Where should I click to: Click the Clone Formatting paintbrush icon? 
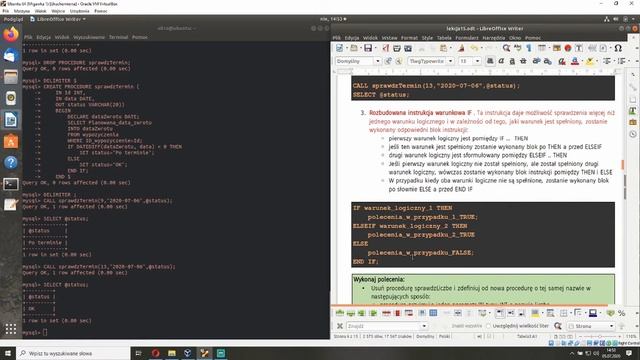[461, 48]
